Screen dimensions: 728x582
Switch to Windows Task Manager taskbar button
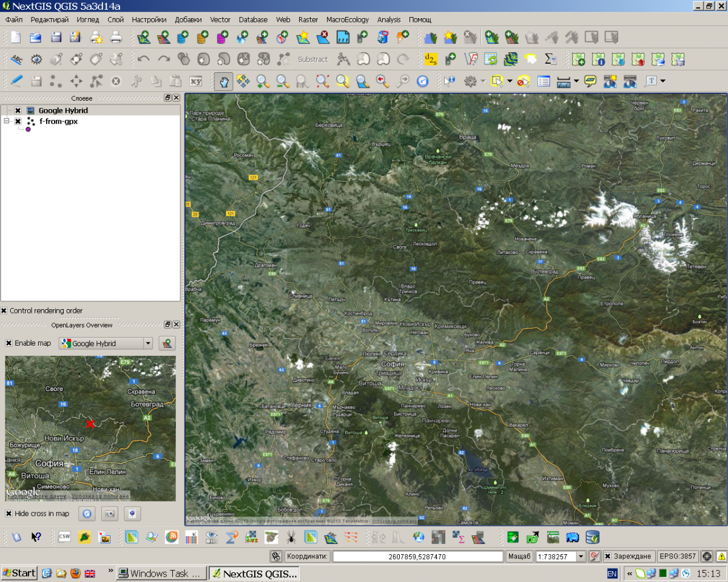161,573
